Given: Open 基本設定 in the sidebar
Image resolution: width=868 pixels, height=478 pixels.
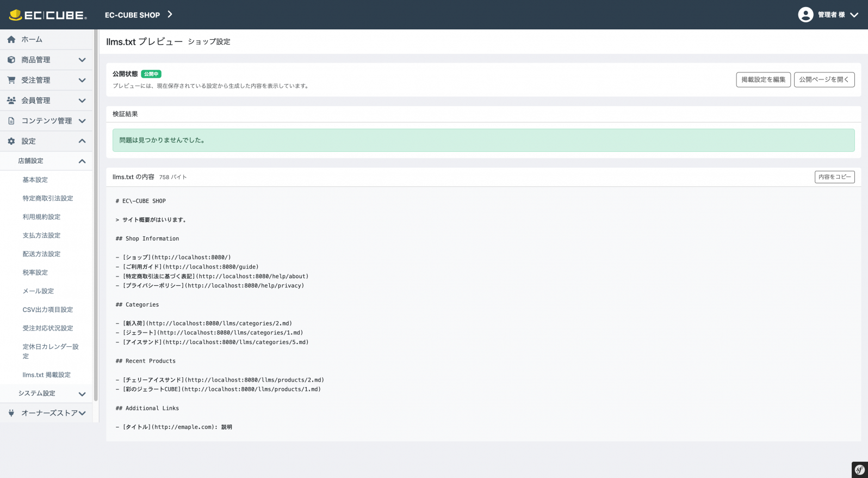Looking at the screenshot, I should [x=35, y=180].
